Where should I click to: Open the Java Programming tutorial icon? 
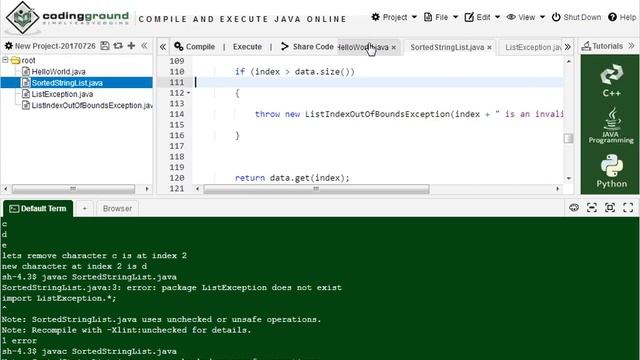point(611,125)
